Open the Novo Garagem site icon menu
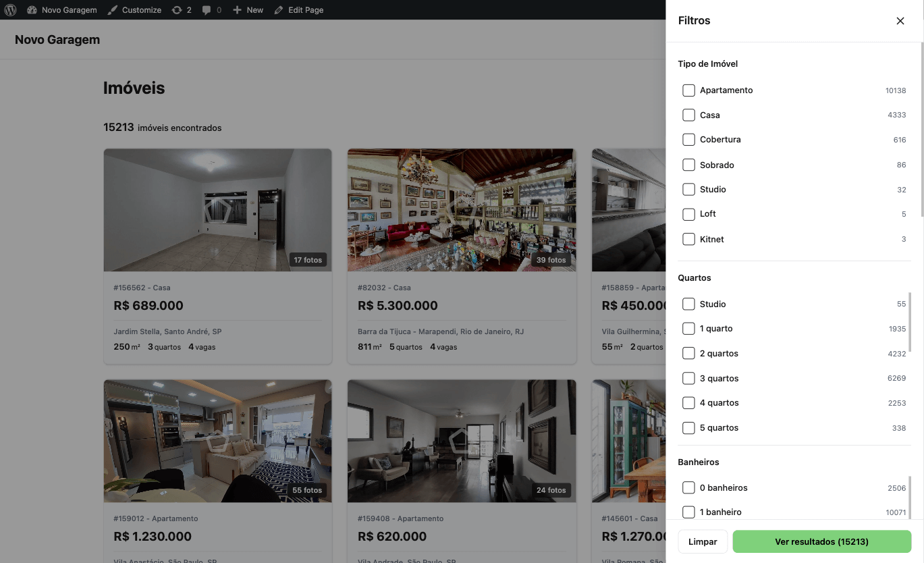This screenshot has height=563, width=924. (32, 9)
